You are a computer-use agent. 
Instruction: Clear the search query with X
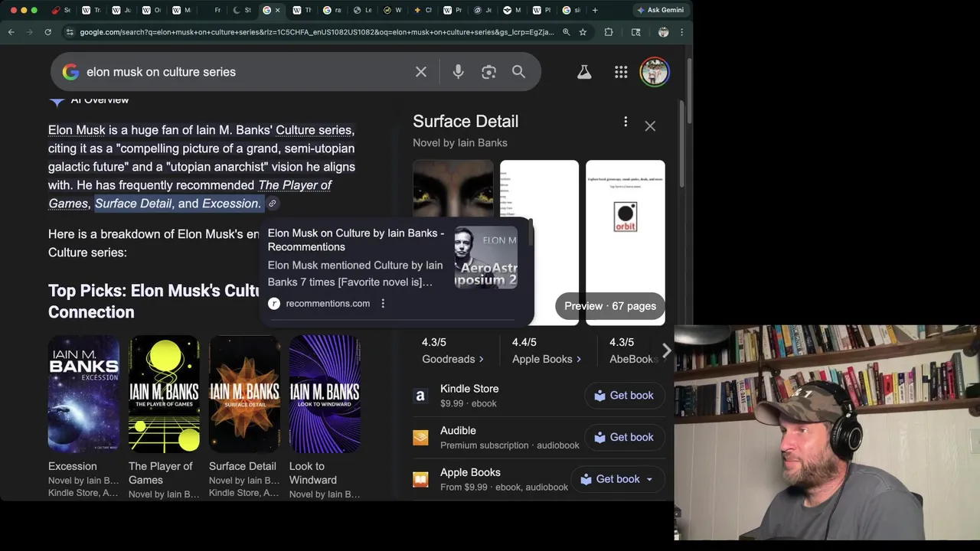point(421,72)
